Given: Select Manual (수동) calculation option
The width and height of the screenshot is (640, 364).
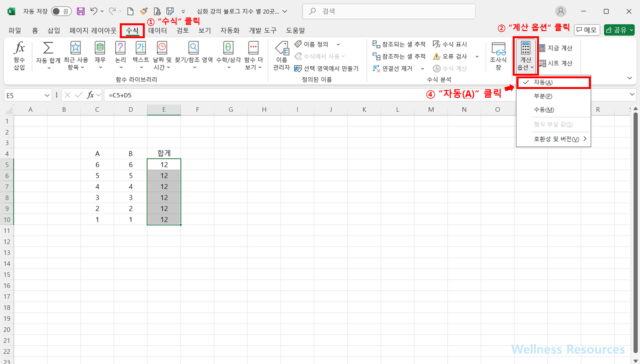Looking at the screenshot, I should click(x=553, y=110).
